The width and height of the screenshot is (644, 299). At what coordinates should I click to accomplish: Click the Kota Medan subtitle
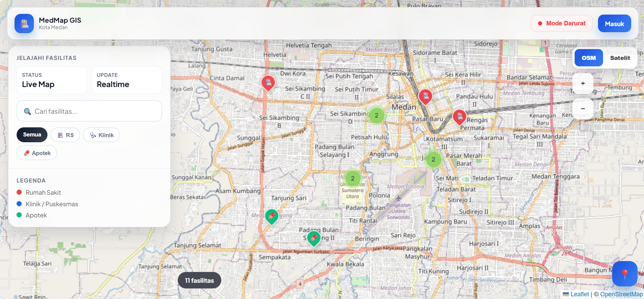53,27
